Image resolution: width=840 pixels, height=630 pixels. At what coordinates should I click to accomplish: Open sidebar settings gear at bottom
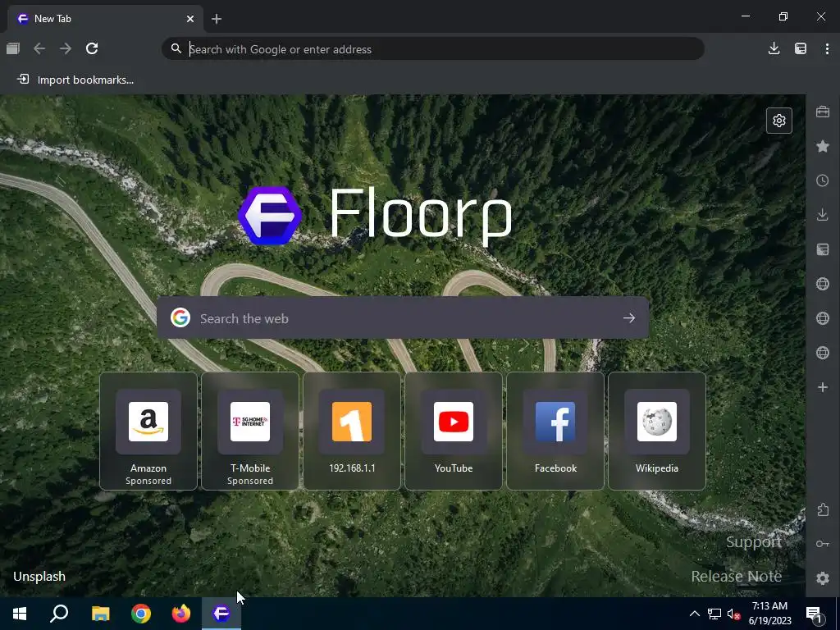point(823,578)
